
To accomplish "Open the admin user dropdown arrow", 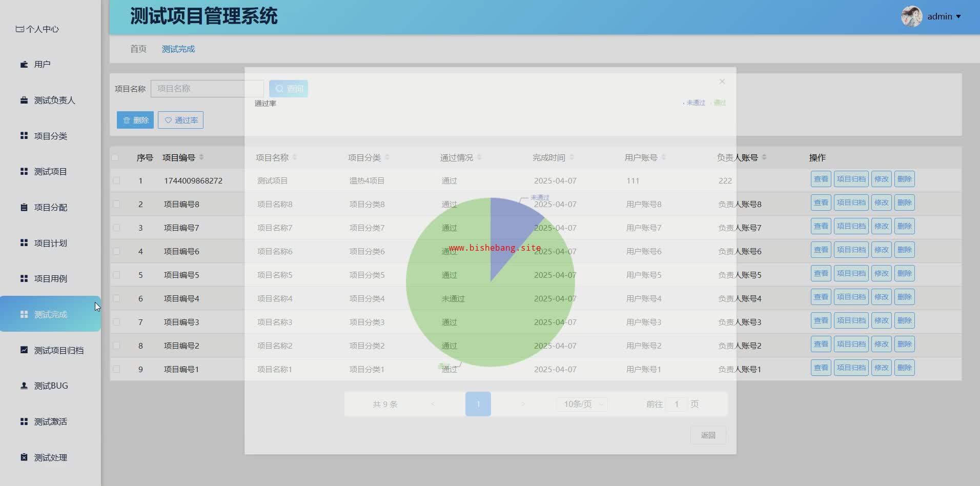I will [x=958, y=17].
